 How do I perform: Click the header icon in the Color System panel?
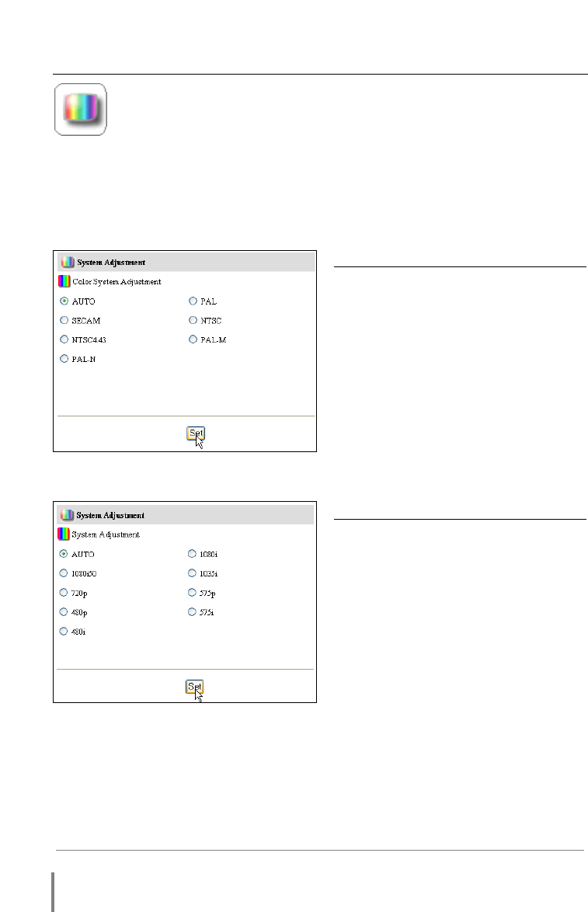click(x=68, y=263)
